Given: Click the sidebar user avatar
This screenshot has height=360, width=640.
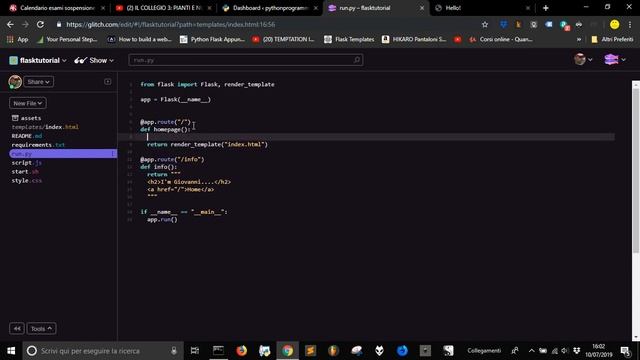Looking at the screenshot, I should click(15, 82).
